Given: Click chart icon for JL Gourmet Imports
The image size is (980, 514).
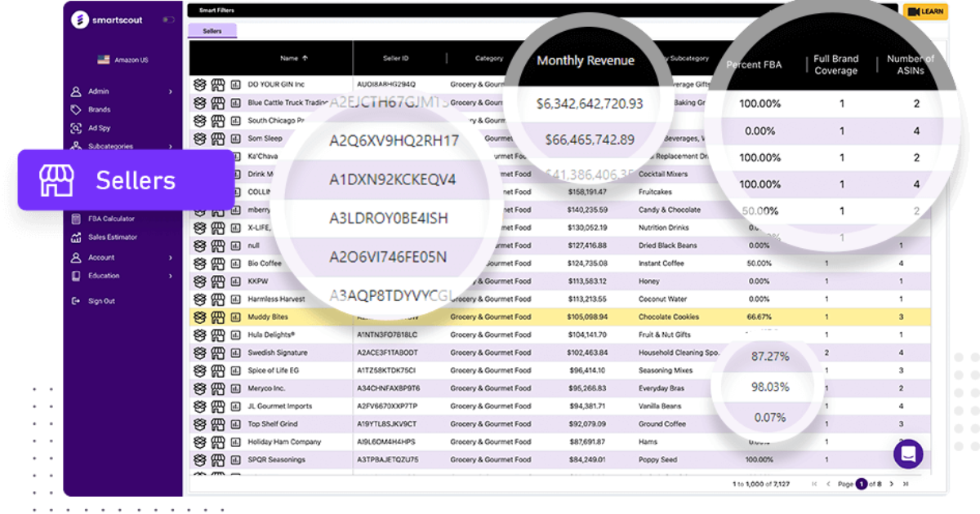Looking at the screenshot, I should [236, 406].
